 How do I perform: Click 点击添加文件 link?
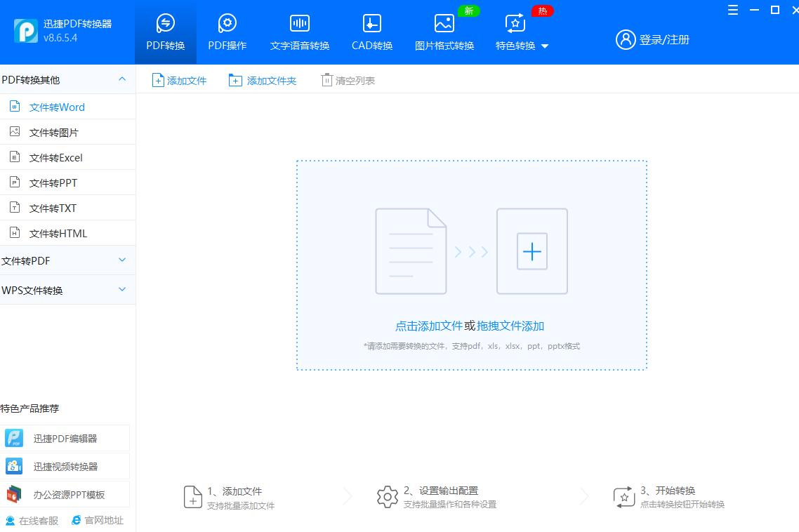428,326
